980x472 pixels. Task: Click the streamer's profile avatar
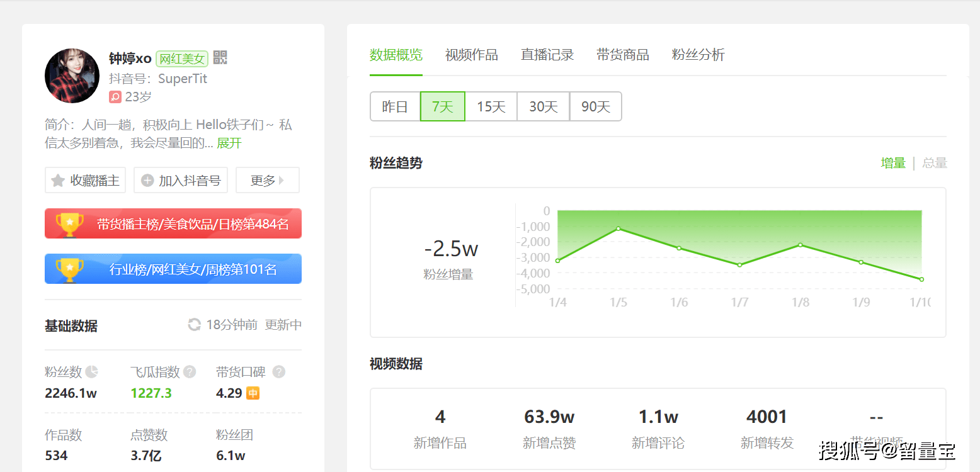click(x=72, y=76)
